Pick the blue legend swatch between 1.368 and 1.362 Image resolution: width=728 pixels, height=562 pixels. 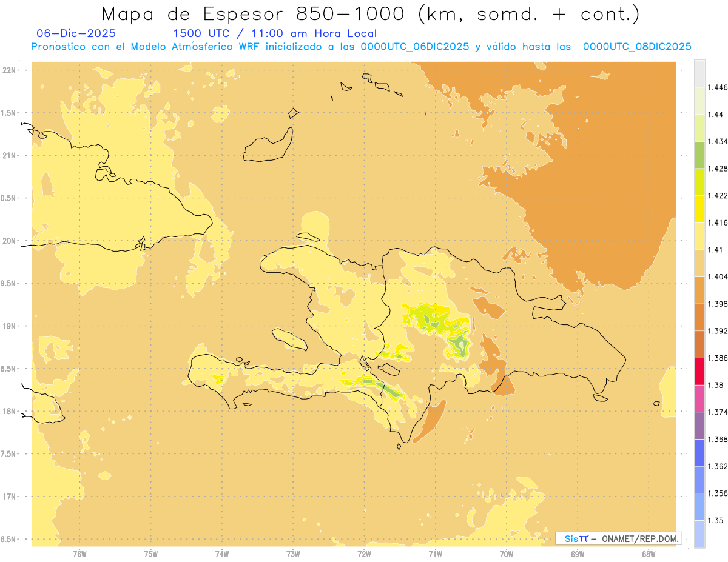699,452
